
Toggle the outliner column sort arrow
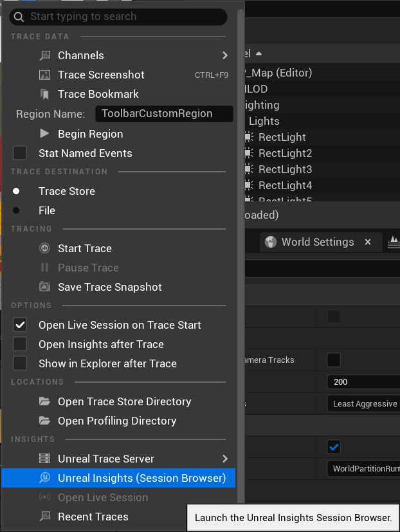[x=259, y=53]
